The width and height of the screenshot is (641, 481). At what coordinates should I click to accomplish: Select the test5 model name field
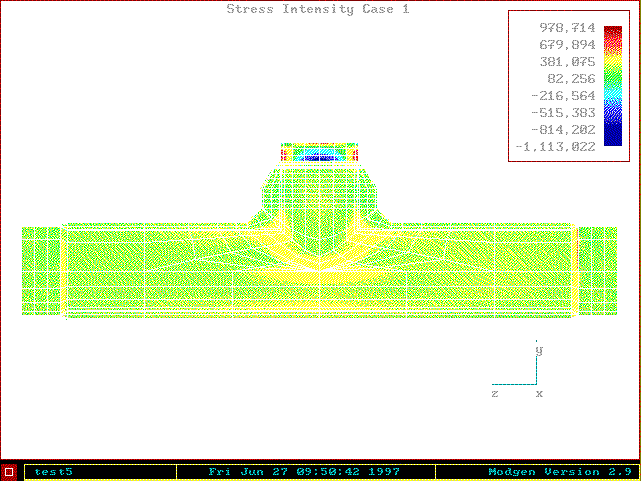click(x=100, y=472)
